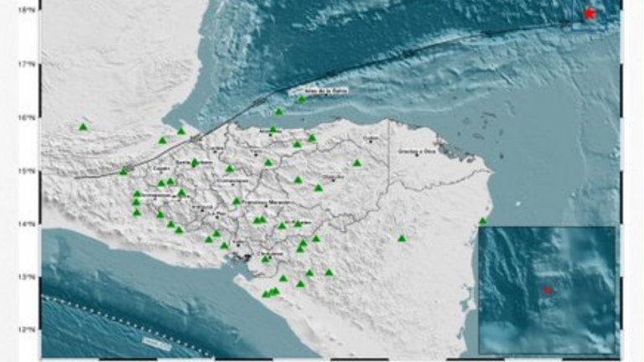Select the westernmost green station triangle near 16°N
The image size is (644, 362).
(83, 127)
